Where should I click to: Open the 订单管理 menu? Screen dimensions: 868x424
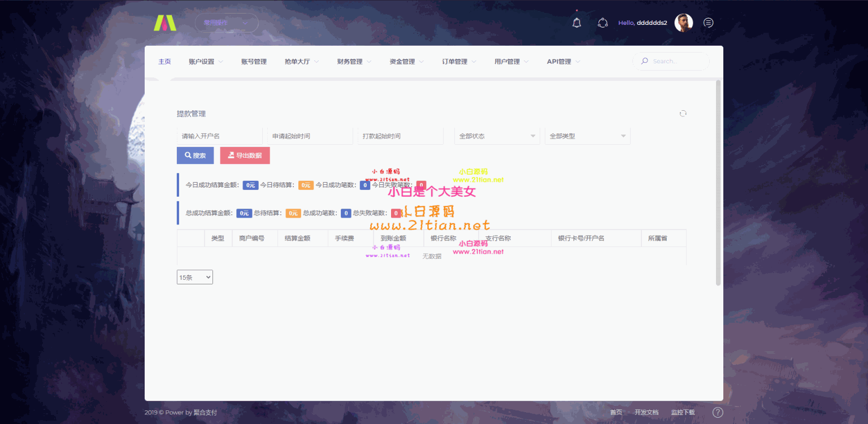tap(459, 62)
